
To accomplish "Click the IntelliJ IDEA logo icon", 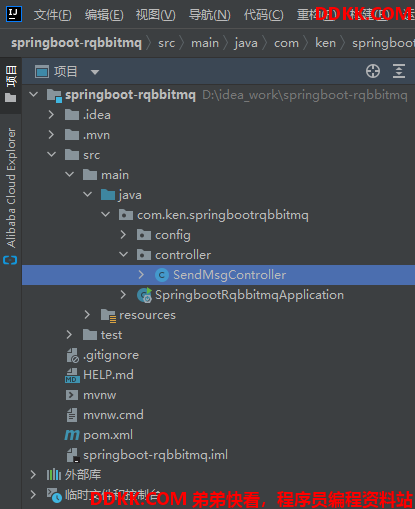I will [14, 14].
